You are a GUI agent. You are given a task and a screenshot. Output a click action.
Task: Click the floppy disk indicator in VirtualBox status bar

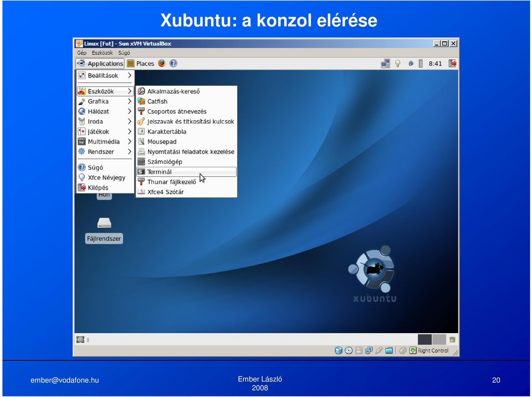point(359,350)
